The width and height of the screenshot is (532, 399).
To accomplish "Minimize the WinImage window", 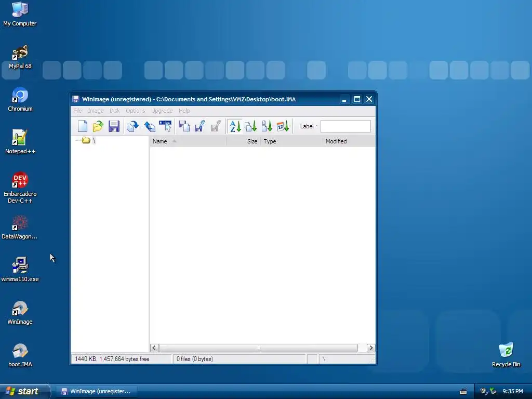I will 344,99.
